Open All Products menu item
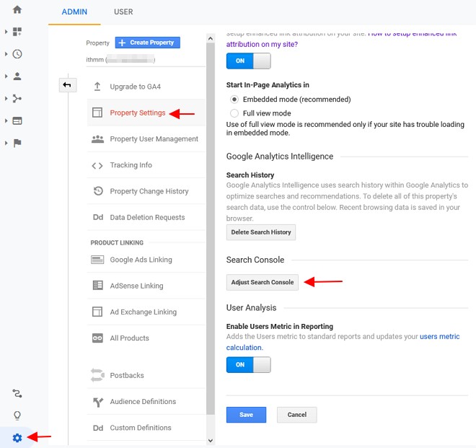Image resolution: width=476 pixels, height=448 pixels. pyautogui.click(x=146, y=338)
